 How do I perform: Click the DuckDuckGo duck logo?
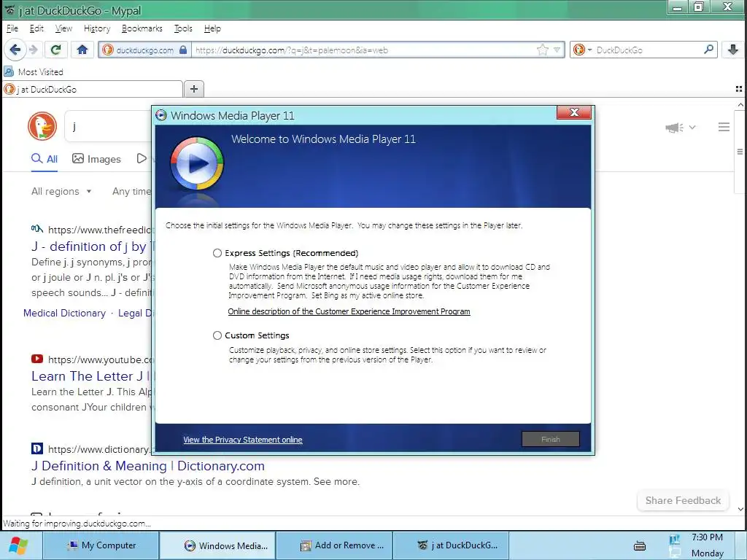(42, 126)
